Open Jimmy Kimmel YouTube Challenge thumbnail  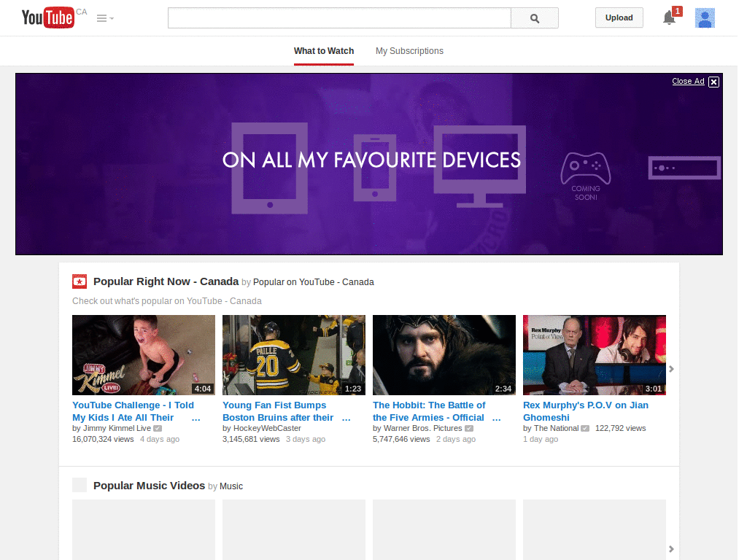coord(144,355)
